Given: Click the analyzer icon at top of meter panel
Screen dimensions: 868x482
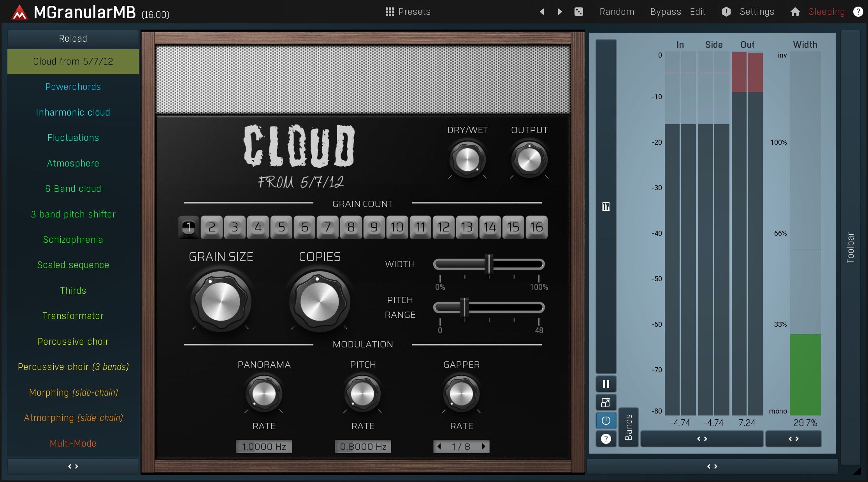Looking at the screenshot, I should click(606, 207).
